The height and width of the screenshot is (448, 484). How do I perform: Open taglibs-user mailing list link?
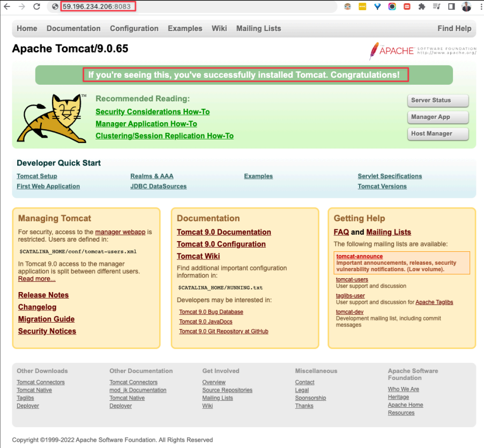pos(350,296)
